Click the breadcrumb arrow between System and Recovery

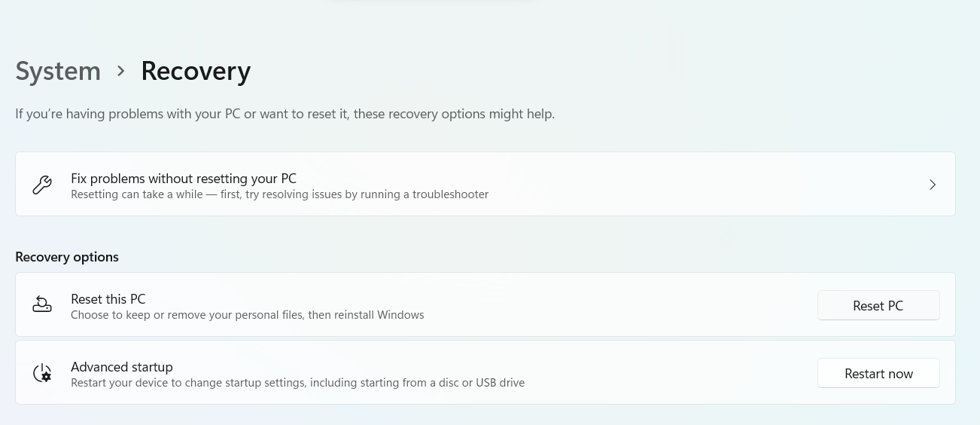120,71
